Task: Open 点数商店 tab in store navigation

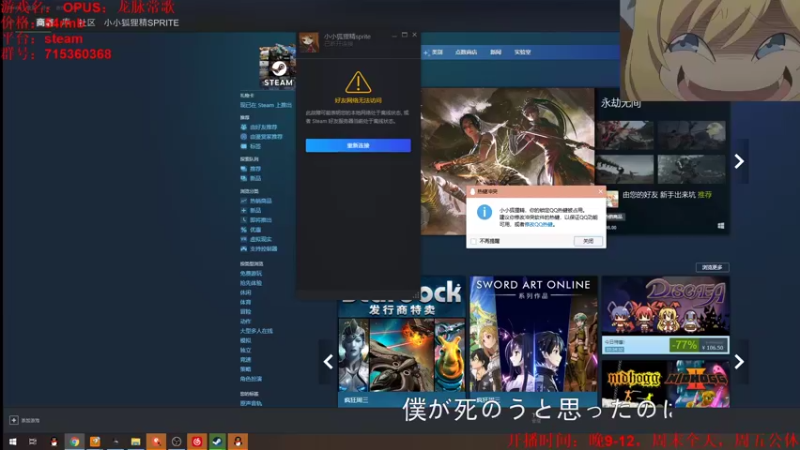Action: tap(466, 52)
